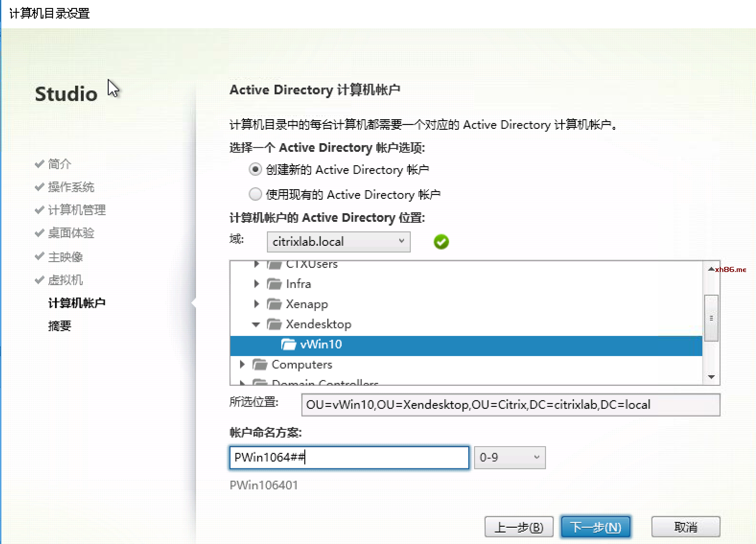The width and height of the screenshot is (756, 544).
Task: Expand the Infra tree node
Action: tap(256, 284)
